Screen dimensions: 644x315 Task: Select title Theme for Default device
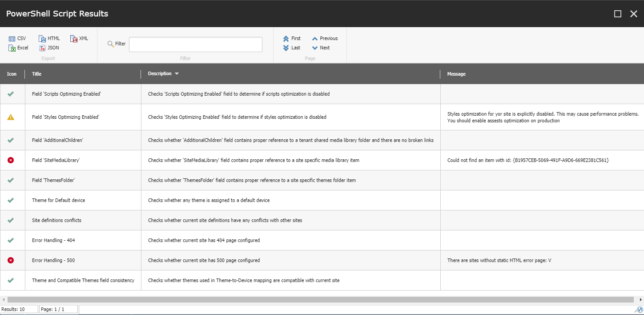pyautogui.click(x=58, y=201)
